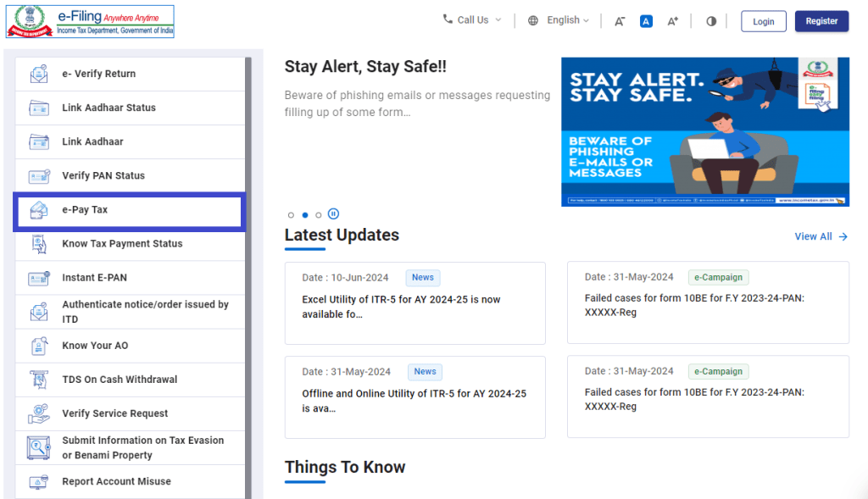868x499 pixels.
Task: Click the Know Tax Payment Status icon
Action: 39,244
